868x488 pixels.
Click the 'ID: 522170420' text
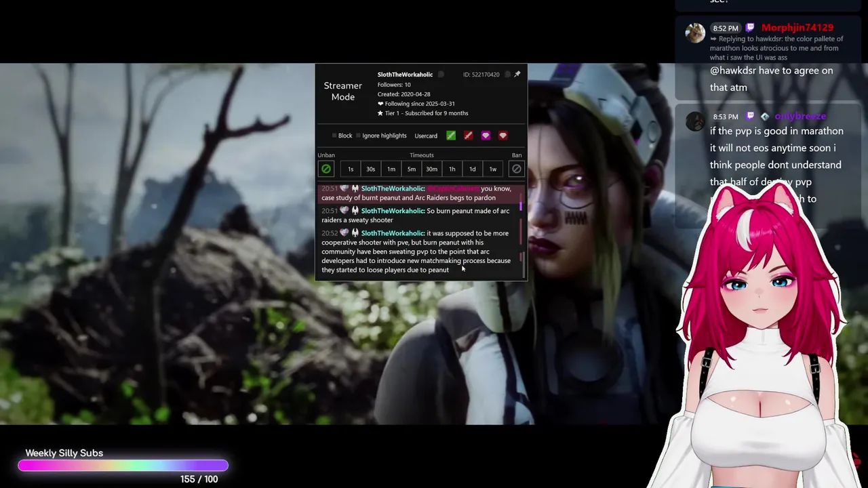pyautogui.click(x=481, y=75)
